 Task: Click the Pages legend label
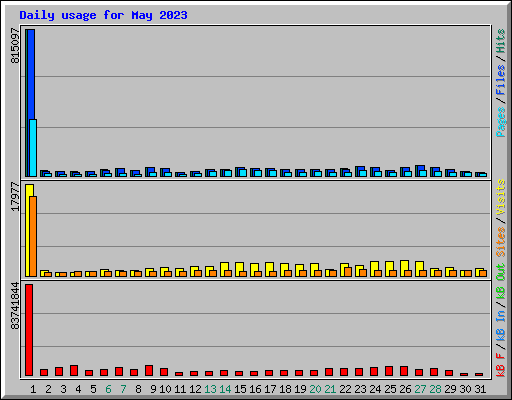501,122
